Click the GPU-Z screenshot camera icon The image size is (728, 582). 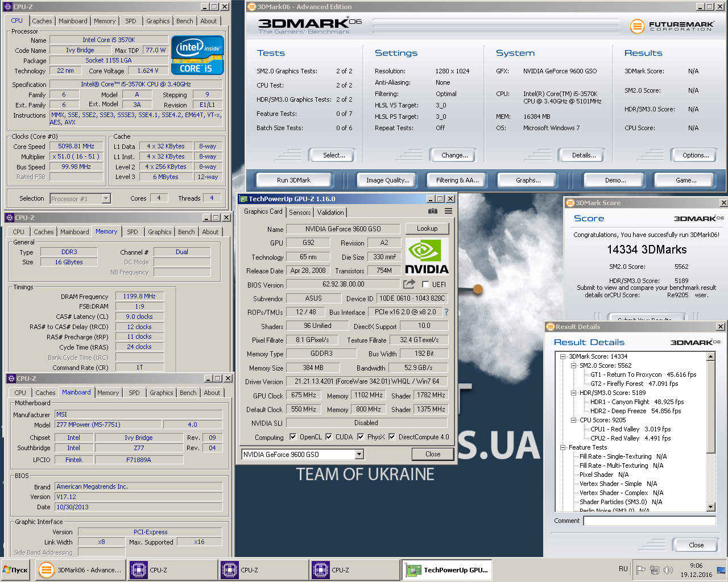433,211
